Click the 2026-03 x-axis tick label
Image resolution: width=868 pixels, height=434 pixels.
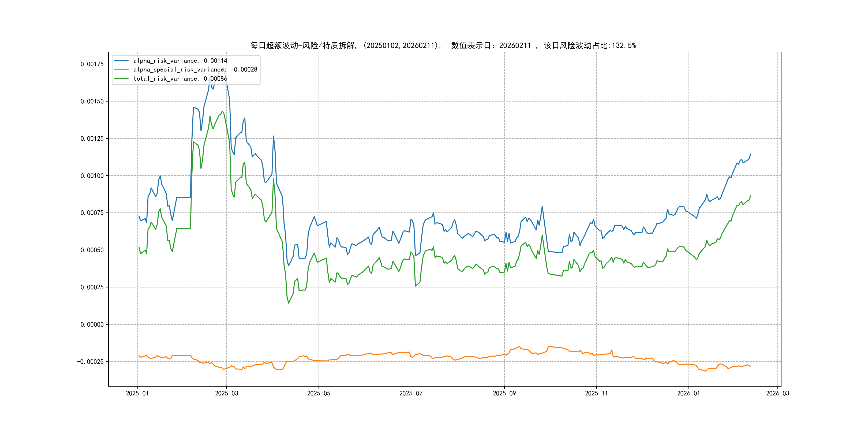(777, 394)
